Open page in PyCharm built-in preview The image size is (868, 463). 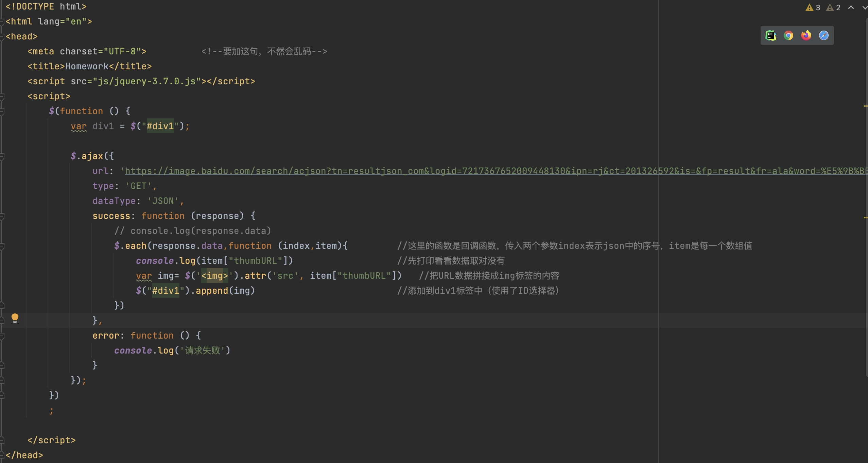pyautogui.click(x=770, y=35)
